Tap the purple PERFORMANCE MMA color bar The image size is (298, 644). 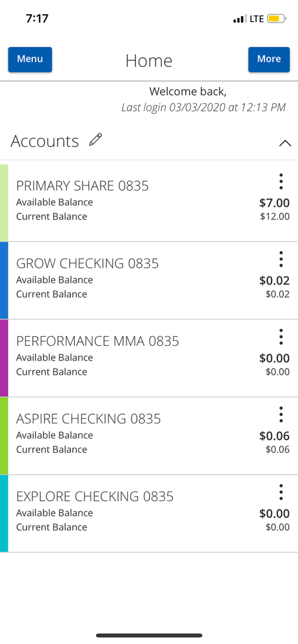coord(4,358)
